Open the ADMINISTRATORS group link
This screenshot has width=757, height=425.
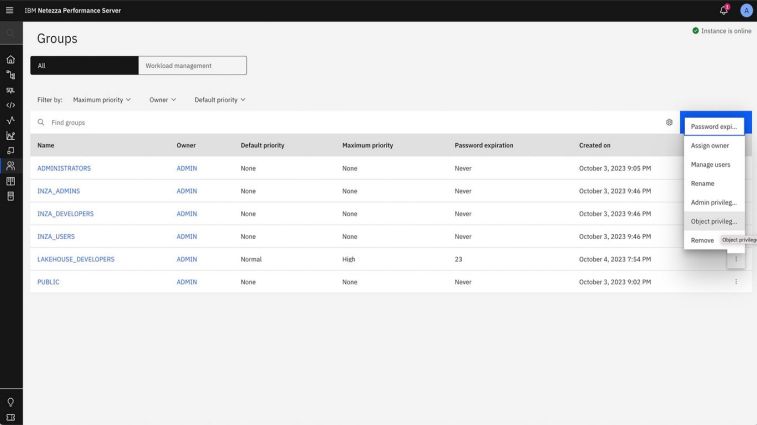click(x=64, y=168)
